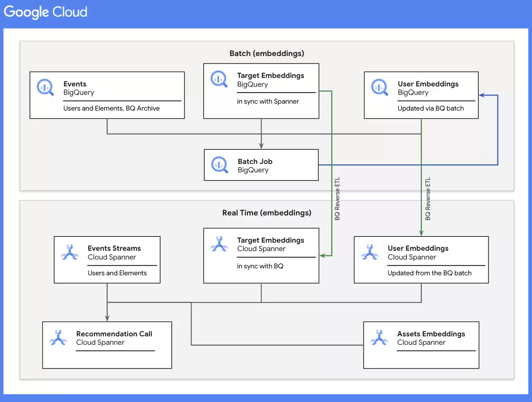Select the Events Streams Cloud Spanner icon
The height and width of the screenshot is (402, 532).
click(x=70, y=252)
